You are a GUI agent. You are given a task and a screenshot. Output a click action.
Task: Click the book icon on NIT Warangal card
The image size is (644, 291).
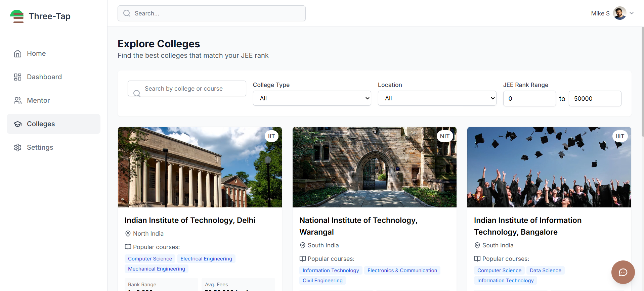[303, 259]
